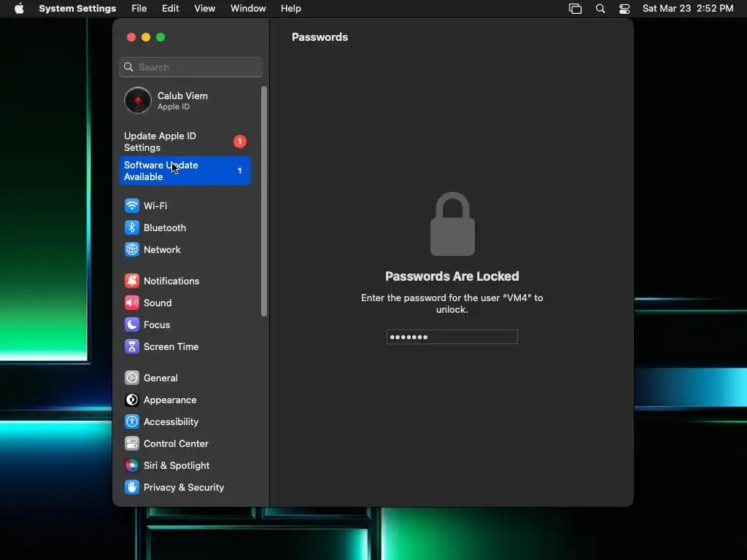Click the Privacy & Security label
747x560 pixels.
click(184, 488)
